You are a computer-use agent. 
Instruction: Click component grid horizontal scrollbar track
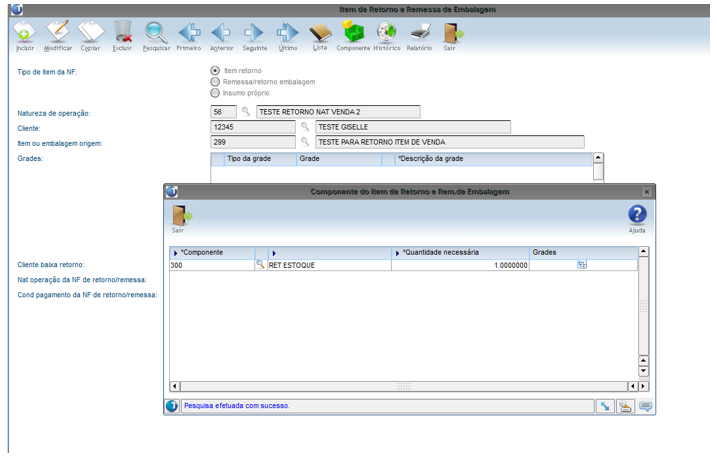click(404, 386)
